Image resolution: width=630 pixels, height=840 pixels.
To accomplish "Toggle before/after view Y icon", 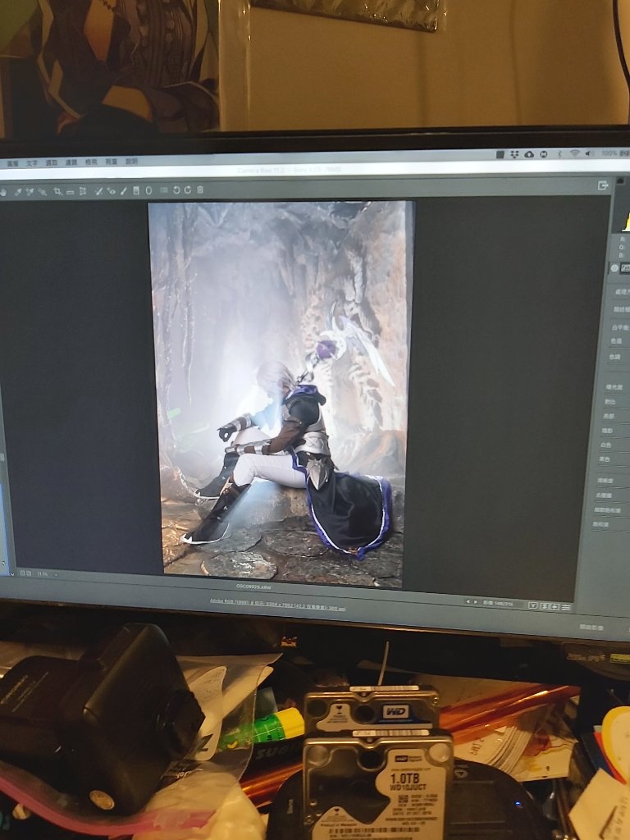I will [532, 605].
